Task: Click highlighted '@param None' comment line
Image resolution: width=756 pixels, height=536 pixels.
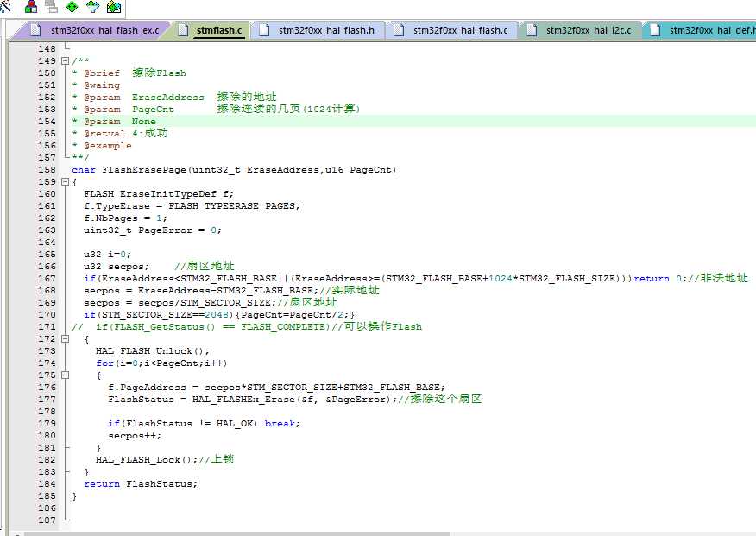Action: click(113, 122)
